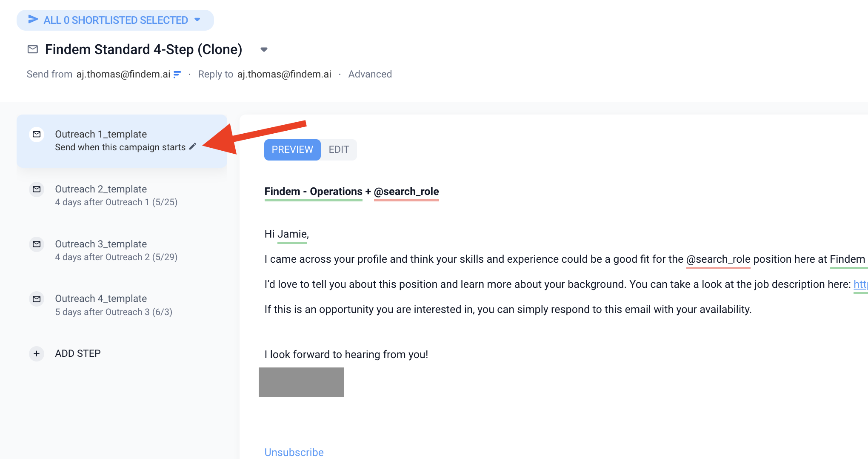Edit Outreach 1 send timing pencil icon
Viewport: 868px width, 459px height.
coord(193,146)
